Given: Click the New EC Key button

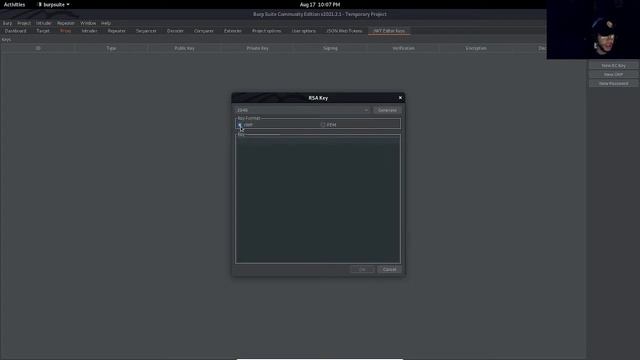Looking at the screenshot, I should [613, 66].
